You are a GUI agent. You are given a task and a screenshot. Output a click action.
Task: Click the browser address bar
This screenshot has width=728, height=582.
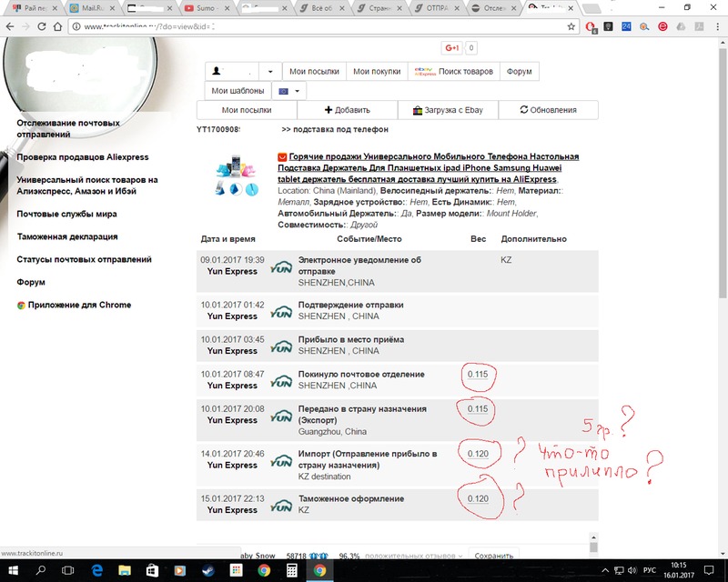click(318, 26)
